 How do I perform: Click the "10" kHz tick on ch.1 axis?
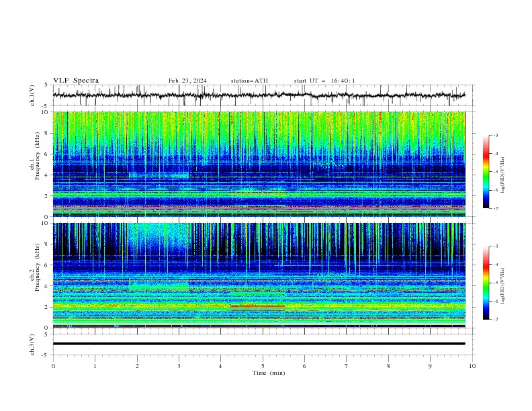point(46,112)
